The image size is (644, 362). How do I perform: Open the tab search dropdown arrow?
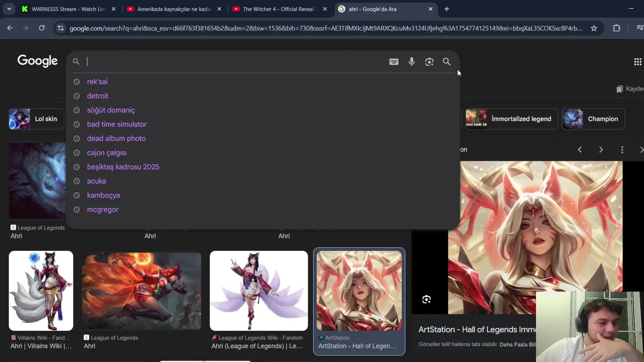(9, 9)
